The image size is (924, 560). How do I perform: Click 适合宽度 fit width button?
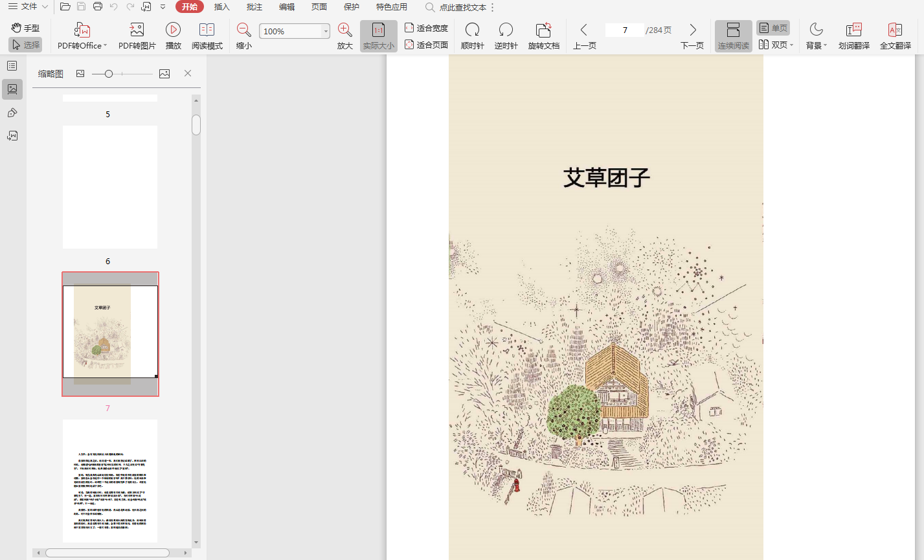point(426,28)
